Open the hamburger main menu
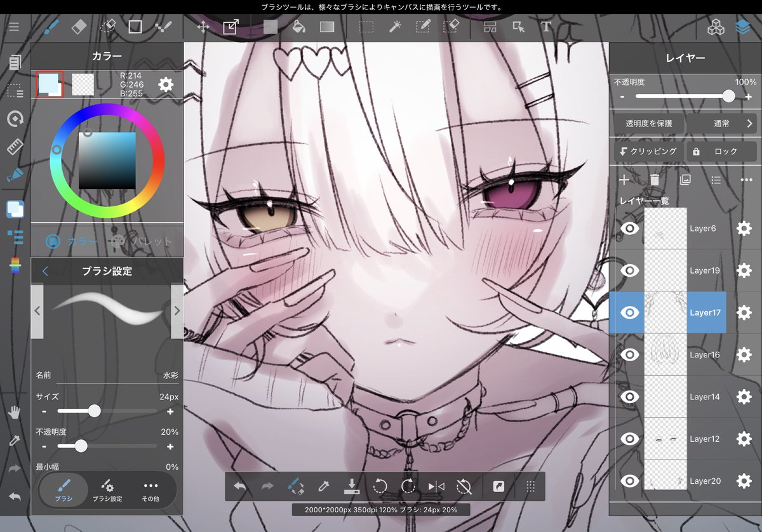 coord(13,27)
